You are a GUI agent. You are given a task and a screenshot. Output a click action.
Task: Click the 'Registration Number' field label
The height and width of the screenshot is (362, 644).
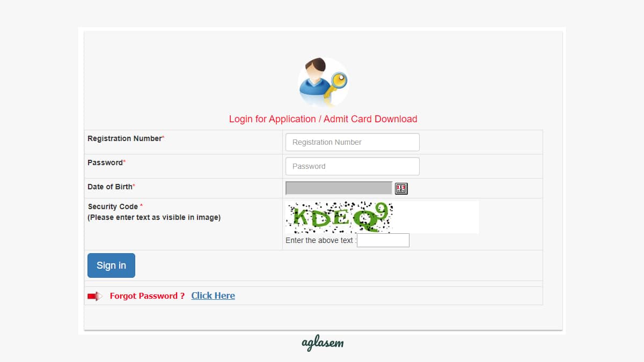click(x=125, y=138)
